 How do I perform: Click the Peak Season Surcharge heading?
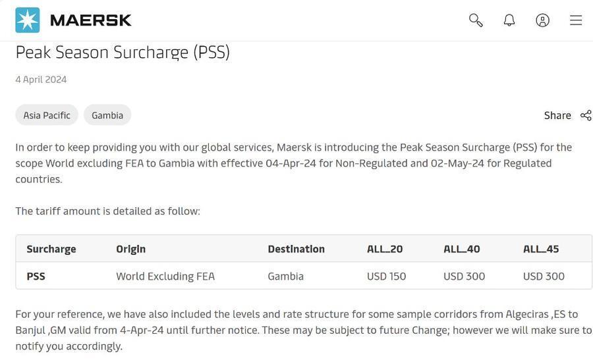[x=123, y=53]
